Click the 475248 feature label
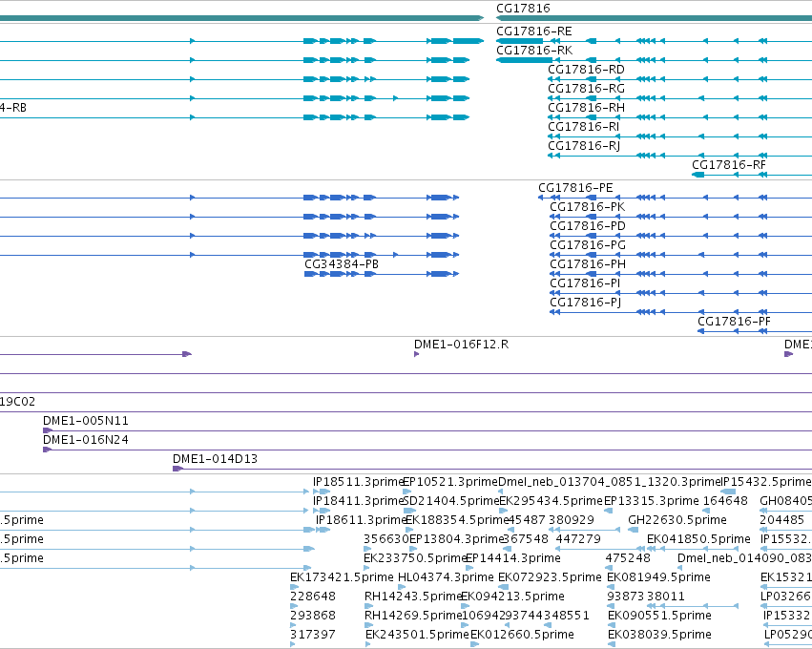This screenshot has height=649, width=812. click(628, 558)
